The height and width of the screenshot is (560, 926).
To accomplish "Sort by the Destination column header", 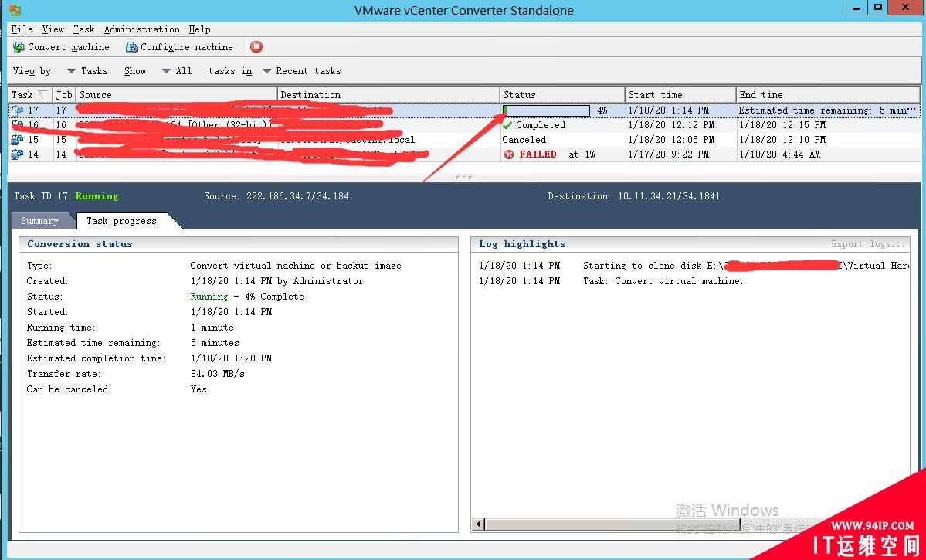I will click(388, 94).
